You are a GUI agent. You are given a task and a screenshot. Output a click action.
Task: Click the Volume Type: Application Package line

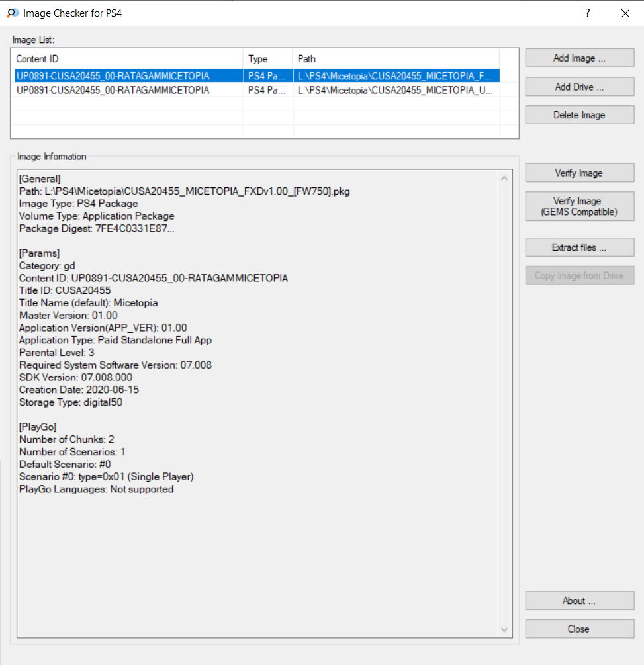pyautogui.click(x=97, y=216)
